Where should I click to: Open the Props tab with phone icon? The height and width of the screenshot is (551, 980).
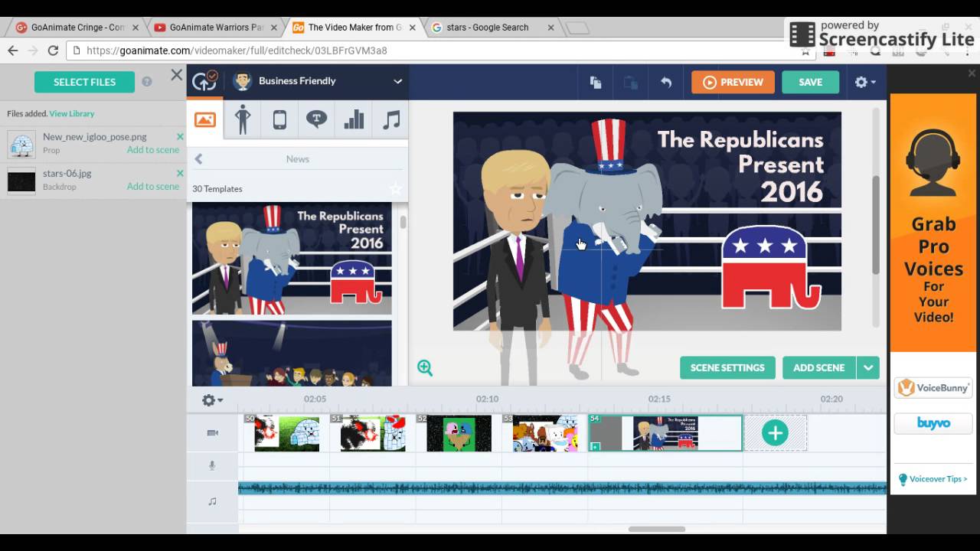coord(279,120)
